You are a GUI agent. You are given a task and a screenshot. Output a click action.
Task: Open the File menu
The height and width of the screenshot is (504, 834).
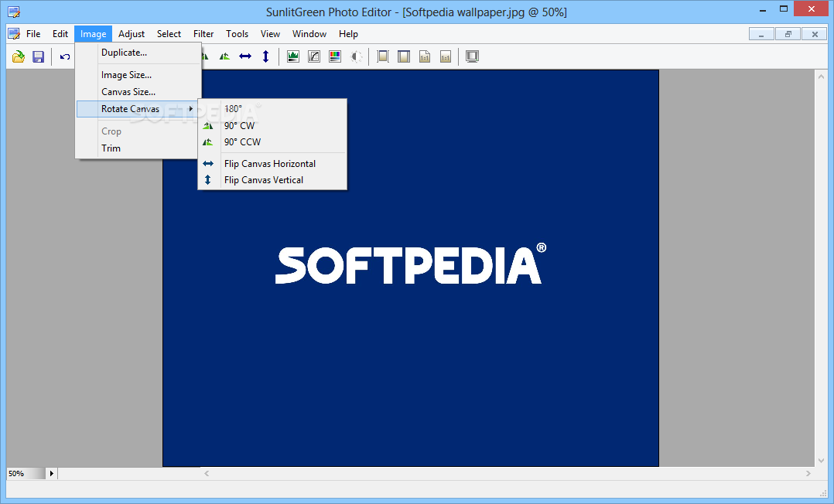tap(33, 33)
